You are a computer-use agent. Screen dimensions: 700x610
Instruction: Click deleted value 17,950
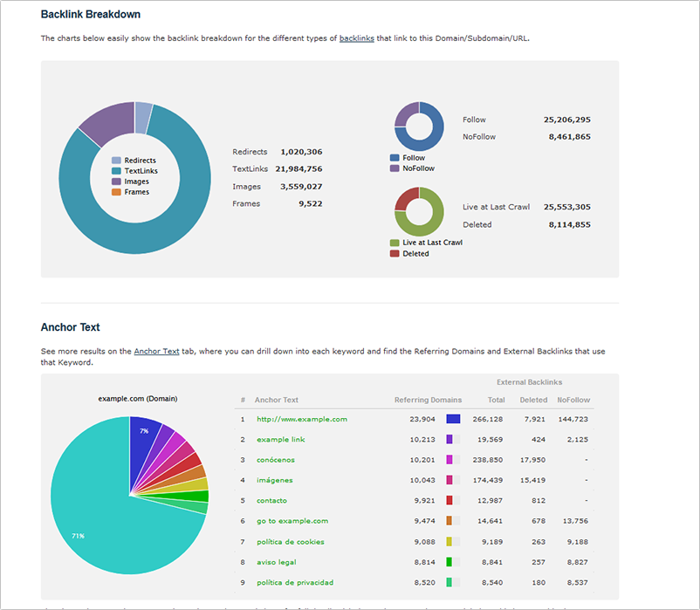click(x=533, y=460)
